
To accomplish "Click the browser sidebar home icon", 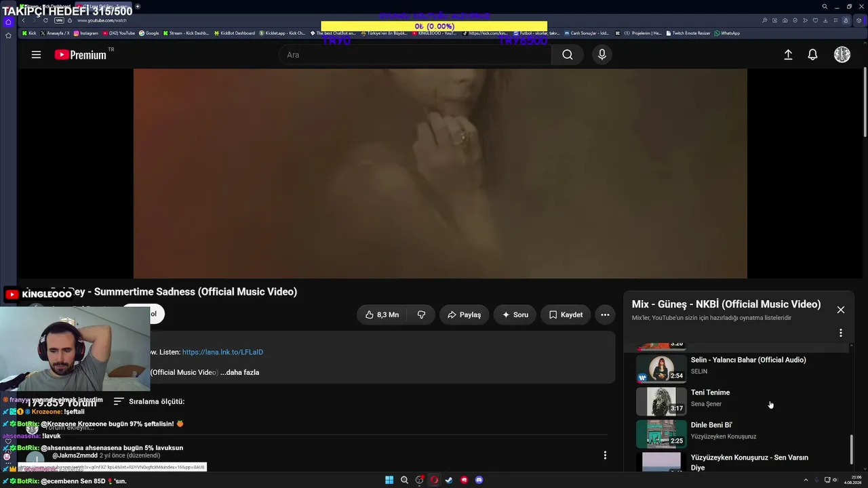I will (x=8, y=22).
